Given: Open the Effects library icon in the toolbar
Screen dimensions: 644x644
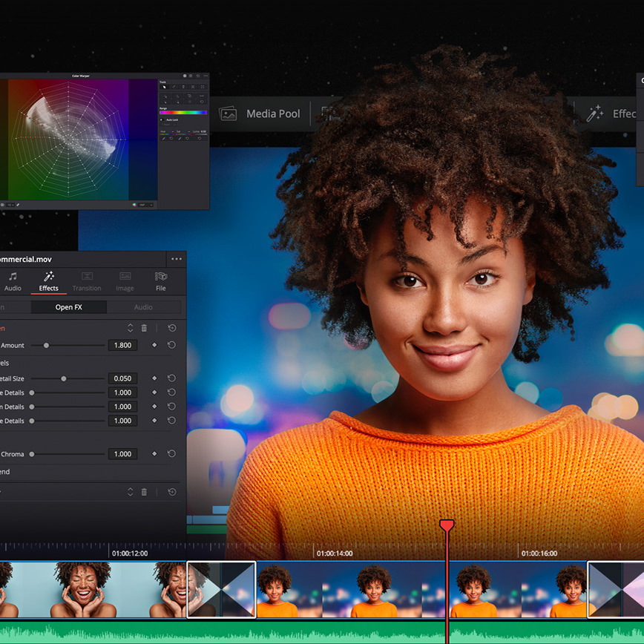Looking at the screenshot, I should click(x=595, y=114).
